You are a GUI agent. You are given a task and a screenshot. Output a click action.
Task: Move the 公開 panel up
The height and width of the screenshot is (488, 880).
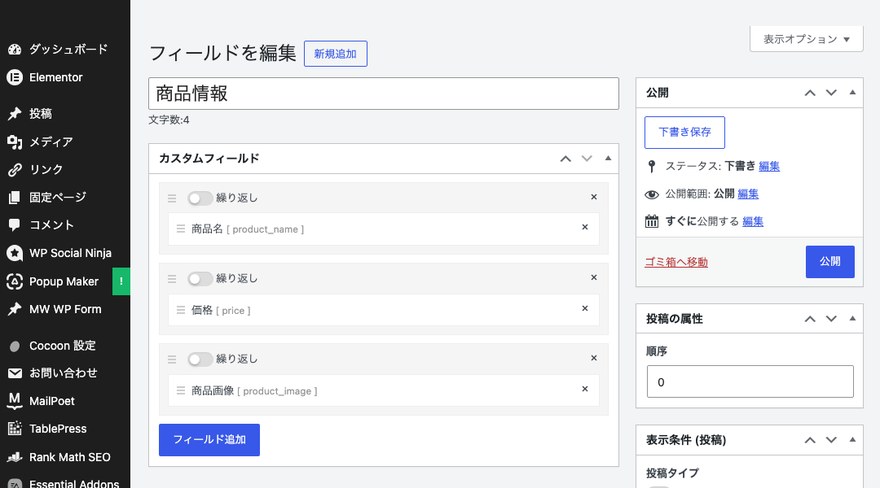(810, 93)
